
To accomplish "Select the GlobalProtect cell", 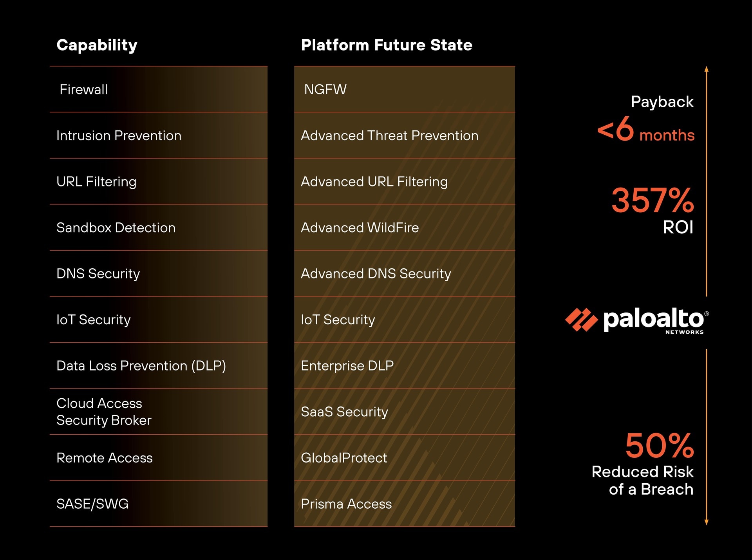I will click(x=344, y=458).
